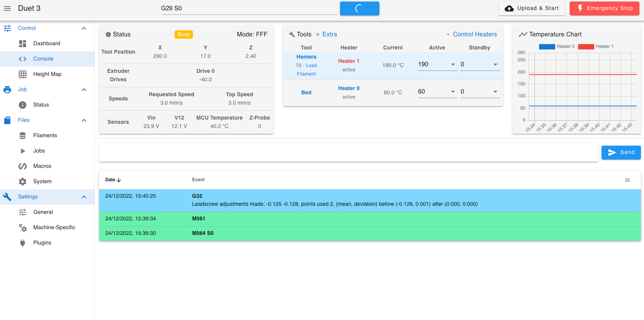Screen dimensions: 644x320
Task: Open Heater 1 standby temperature dropdown
Action: 495,64
